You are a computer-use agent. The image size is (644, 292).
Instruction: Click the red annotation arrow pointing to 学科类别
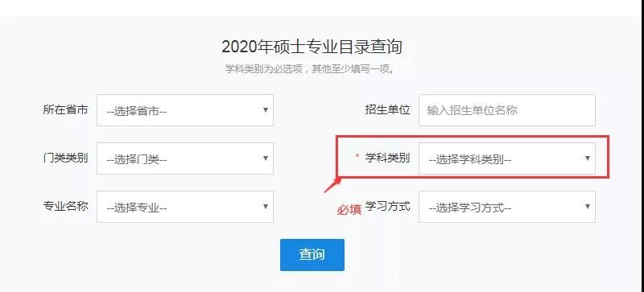pyautogui.click(x=332, y=185)
